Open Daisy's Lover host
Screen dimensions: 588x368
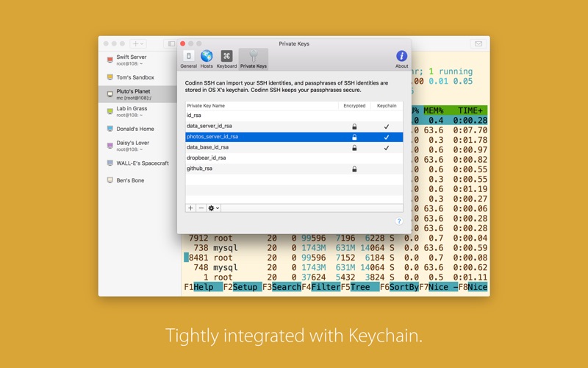click(x=137, y=146)
